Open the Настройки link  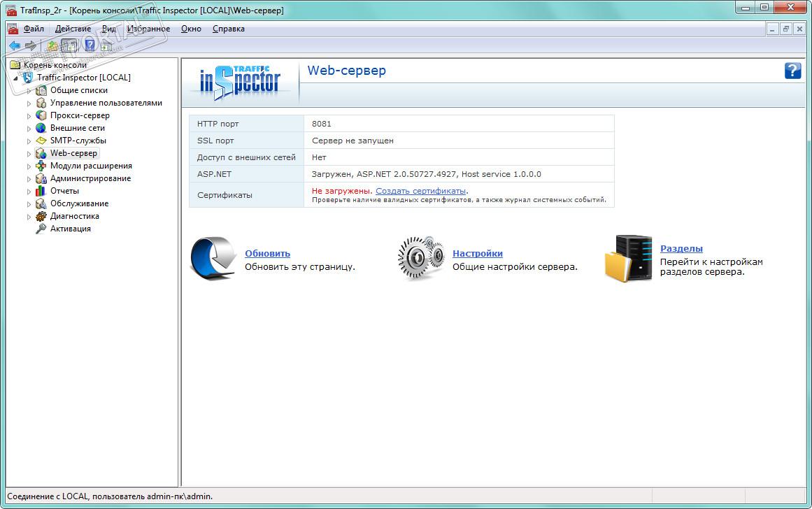pyautogui.click(x=478, y=254)
